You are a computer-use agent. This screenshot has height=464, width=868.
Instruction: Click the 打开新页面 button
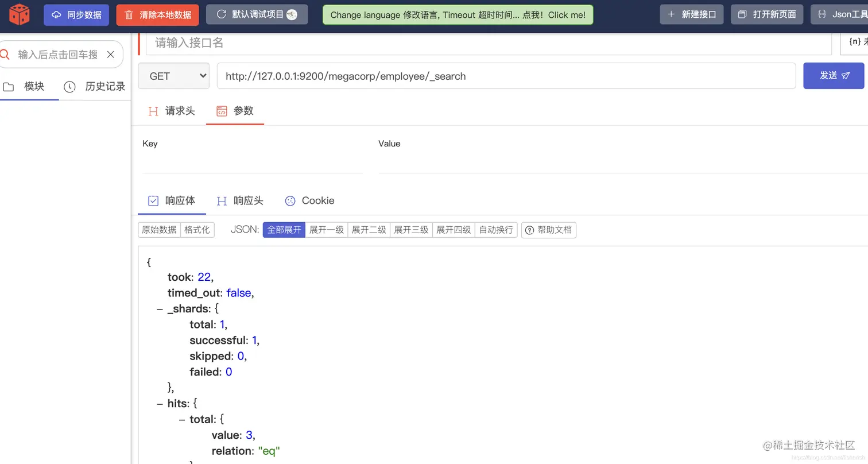(x=767, y=14)
